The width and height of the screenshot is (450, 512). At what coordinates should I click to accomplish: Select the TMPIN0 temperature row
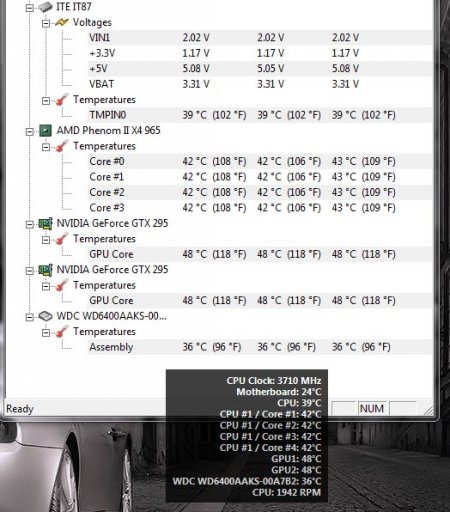coord(260,115)
